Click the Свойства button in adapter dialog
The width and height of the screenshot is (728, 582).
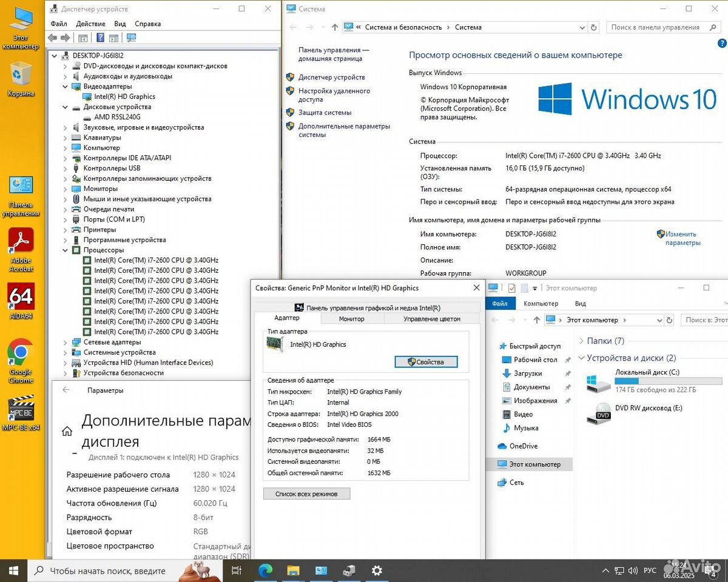426,362
